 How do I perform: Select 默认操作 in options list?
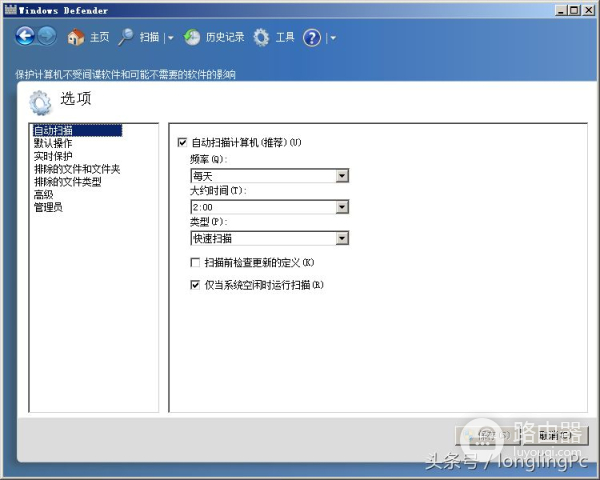coord(53,144)
